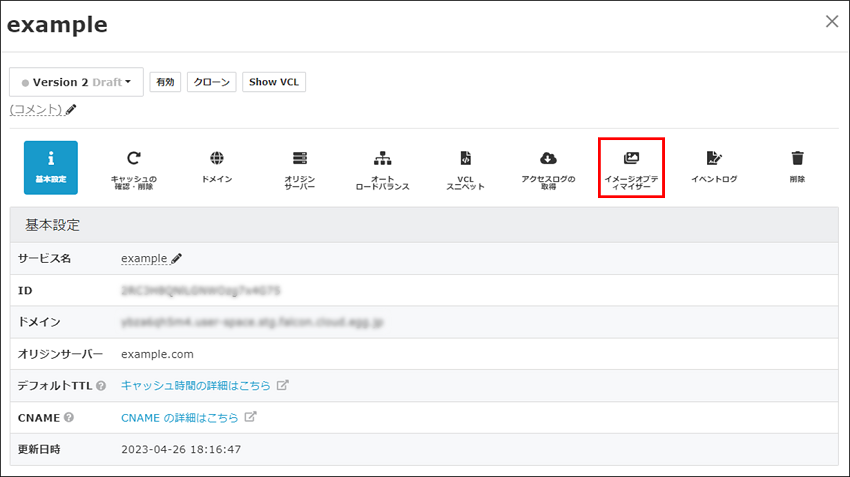Screen dimensions: 850x477
Task: Open アクセスログの取得 download icon
Action: 547,167
